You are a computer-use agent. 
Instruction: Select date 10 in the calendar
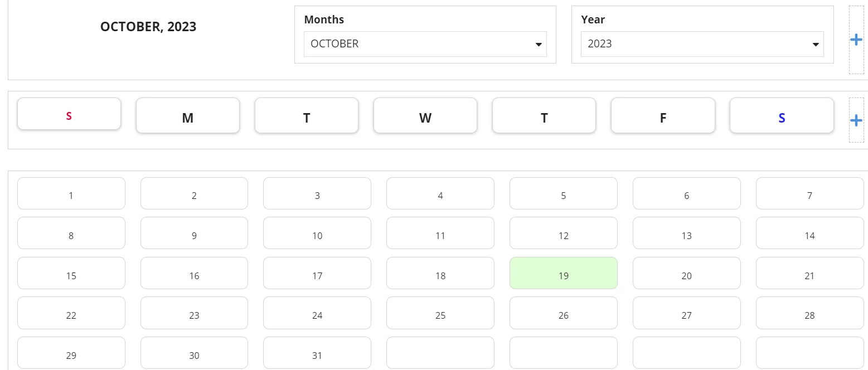[317, 233]
